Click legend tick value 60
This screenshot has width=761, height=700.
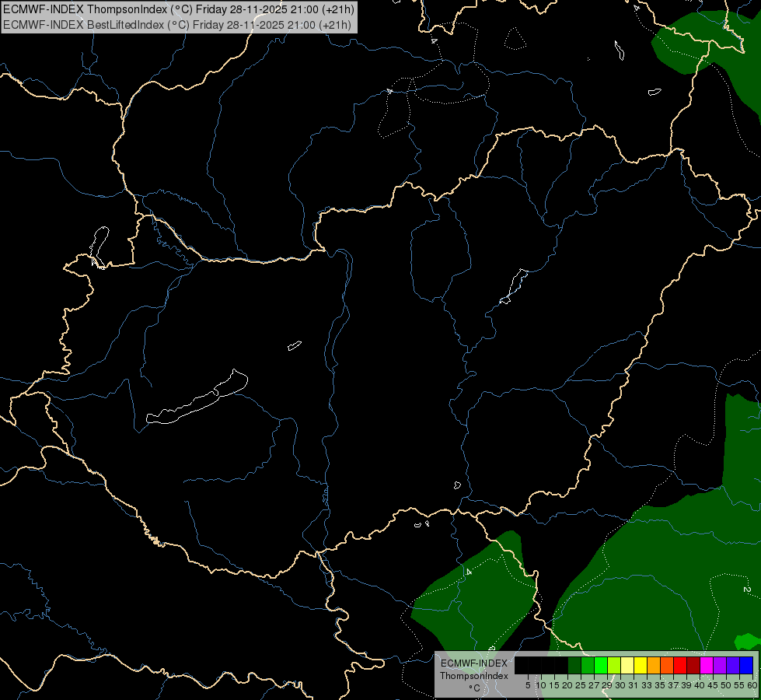pos(752,685)
